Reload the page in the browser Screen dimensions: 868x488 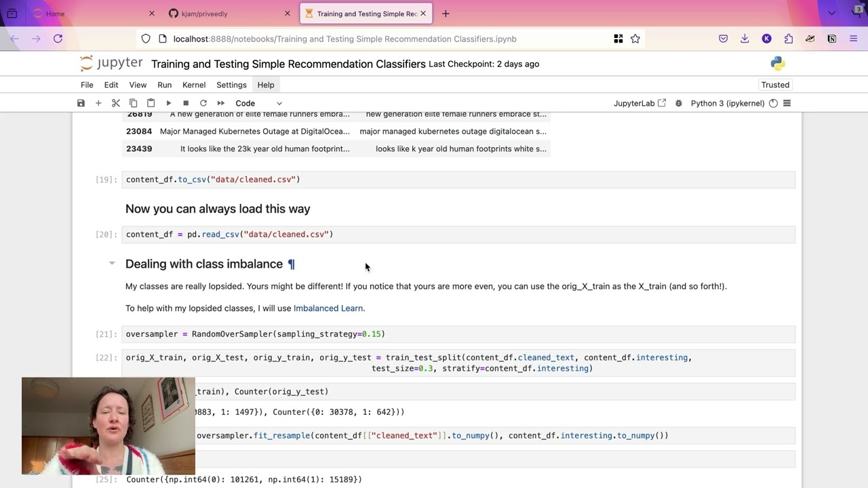(x=58, y=39)
